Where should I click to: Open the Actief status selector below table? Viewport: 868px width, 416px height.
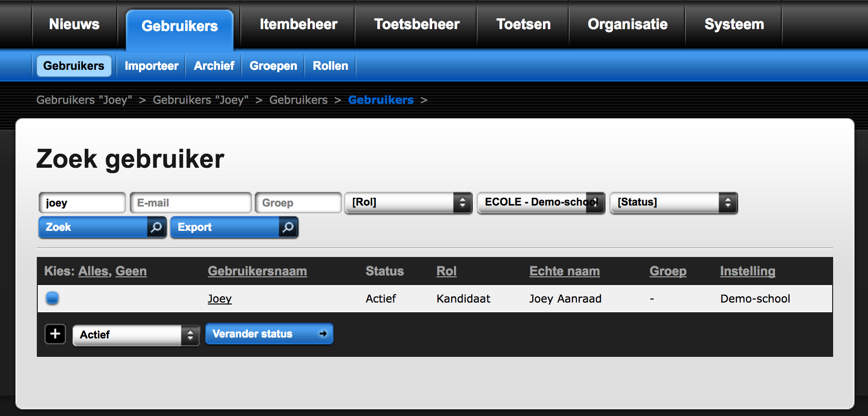pos(136,335)
